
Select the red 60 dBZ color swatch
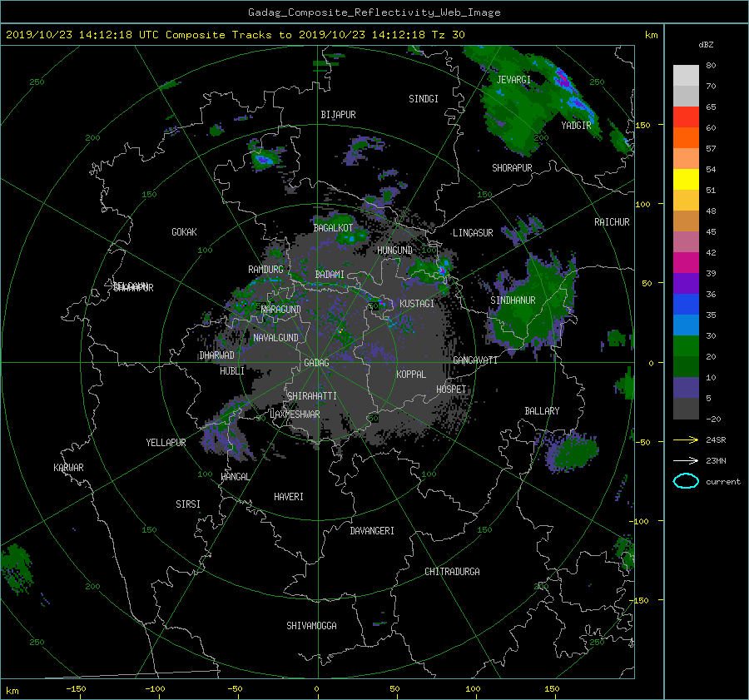tap(686, 117)
